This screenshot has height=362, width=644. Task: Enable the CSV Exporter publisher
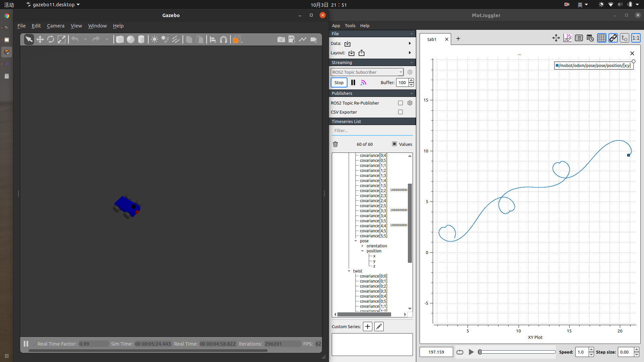pos(400,112)
